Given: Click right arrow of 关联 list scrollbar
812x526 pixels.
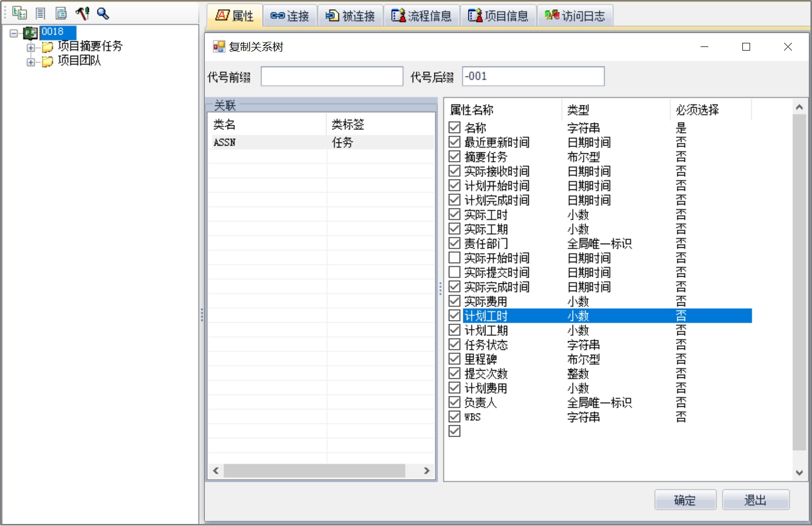Looking at the screenshot, I should [427, 471].
